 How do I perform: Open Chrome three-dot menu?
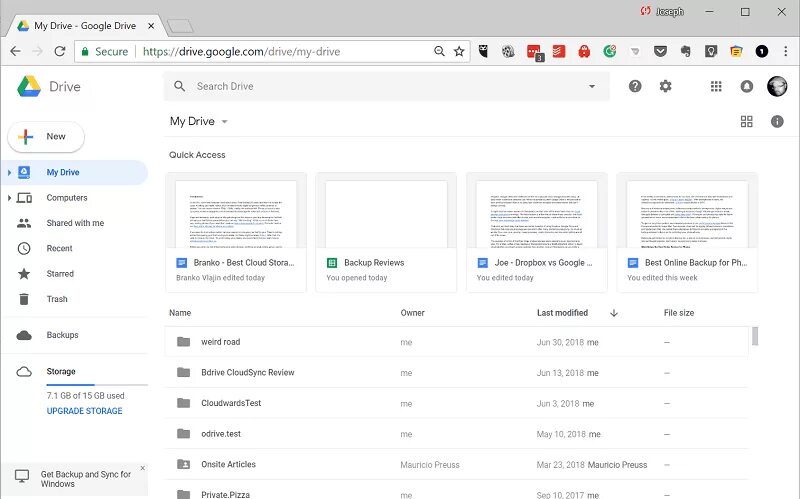coord(786,52)
